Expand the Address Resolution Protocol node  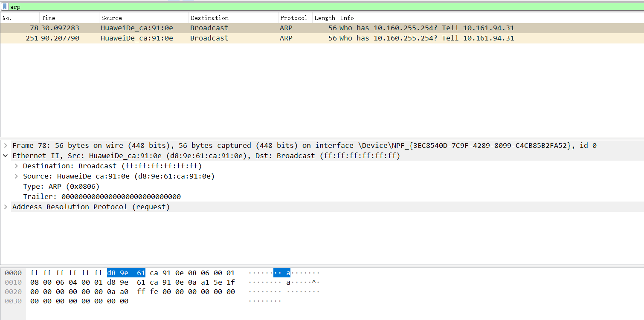coord(6,207)
